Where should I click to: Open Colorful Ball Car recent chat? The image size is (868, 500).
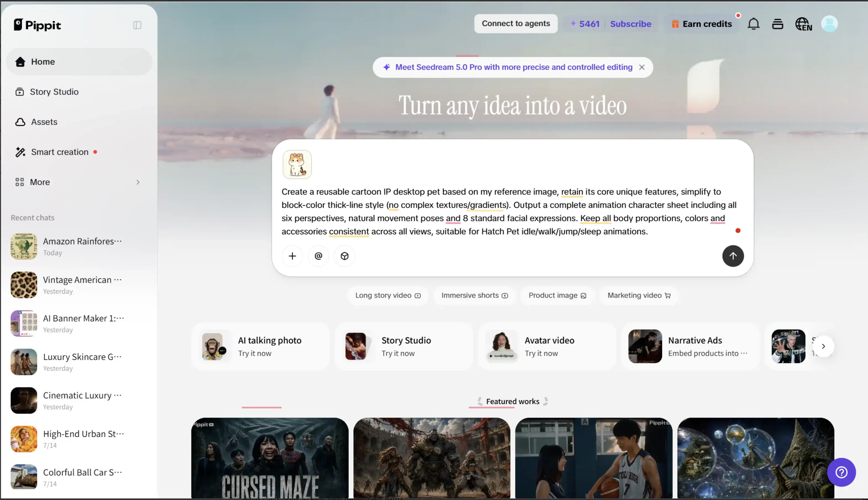(79, 477)
